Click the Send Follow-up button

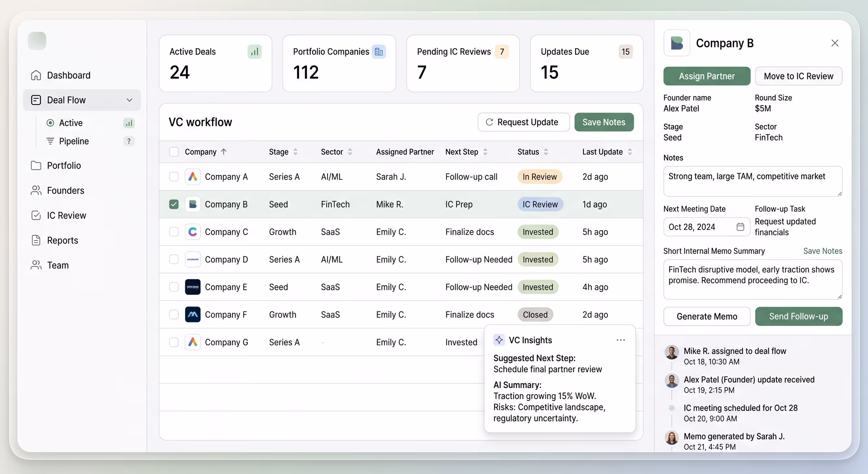pos(798,316)
